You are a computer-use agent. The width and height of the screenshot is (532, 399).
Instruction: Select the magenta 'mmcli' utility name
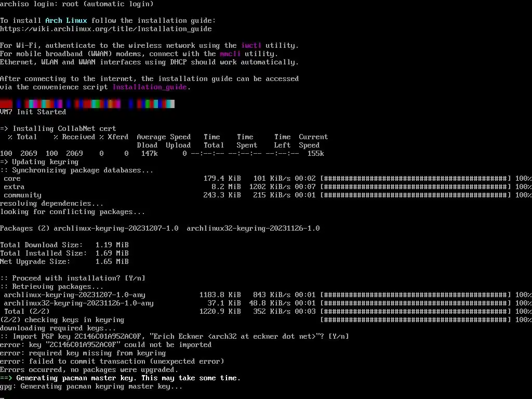pos(230,54)
